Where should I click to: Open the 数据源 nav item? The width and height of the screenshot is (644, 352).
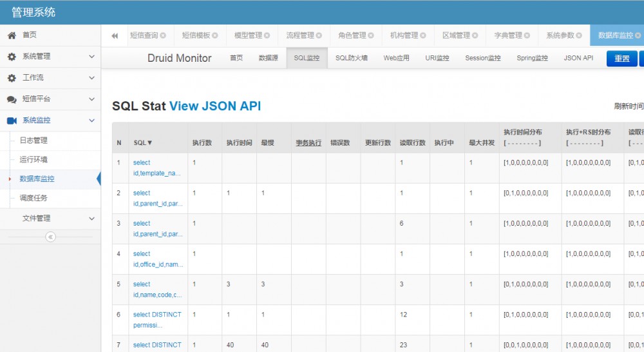point(268,58)
